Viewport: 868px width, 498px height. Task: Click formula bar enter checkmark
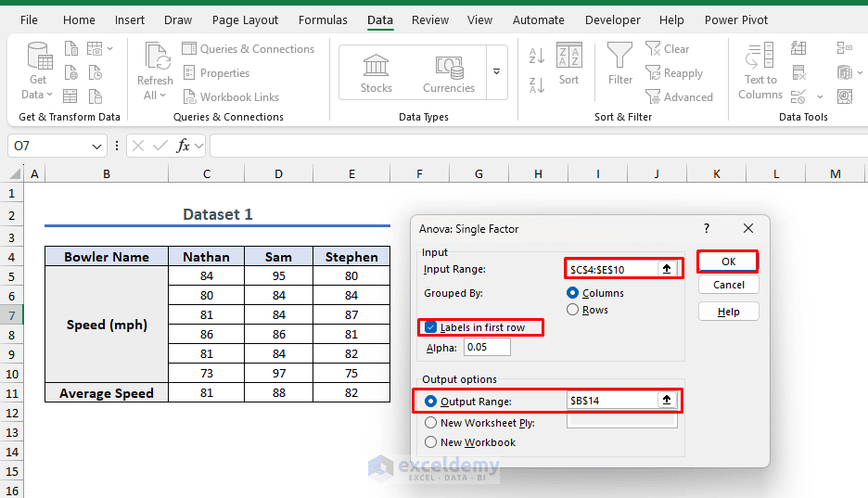(x=160, y=147)
